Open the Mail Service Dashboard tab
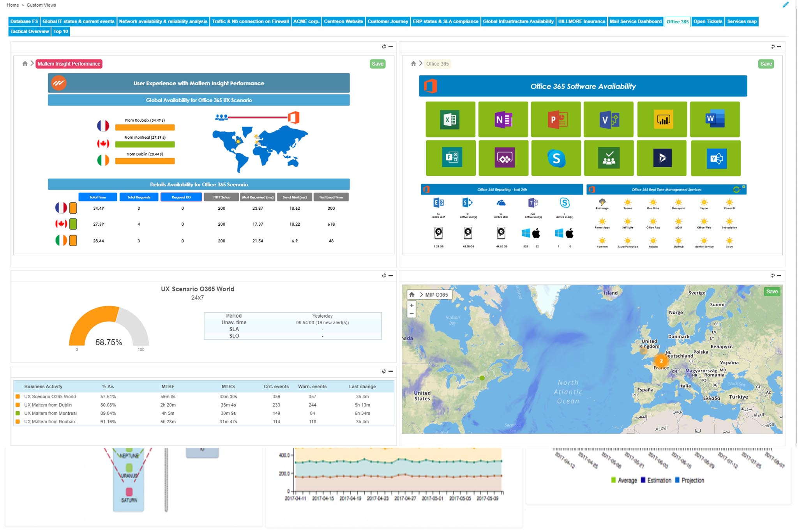 point(636,21)
